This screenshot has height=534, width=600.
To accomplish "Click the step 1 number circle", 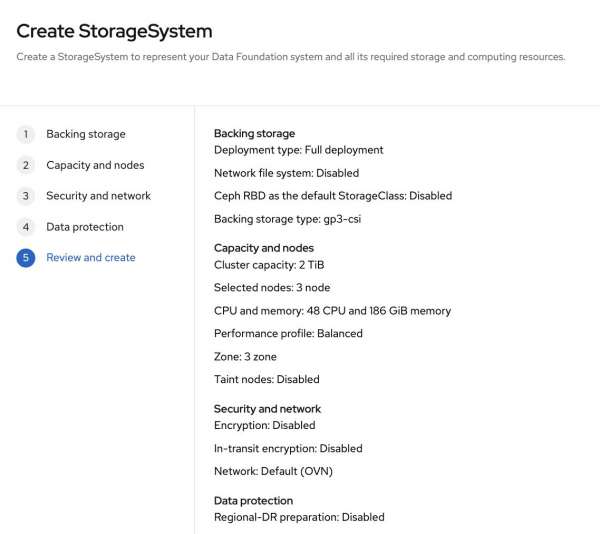I will [26, 134].
